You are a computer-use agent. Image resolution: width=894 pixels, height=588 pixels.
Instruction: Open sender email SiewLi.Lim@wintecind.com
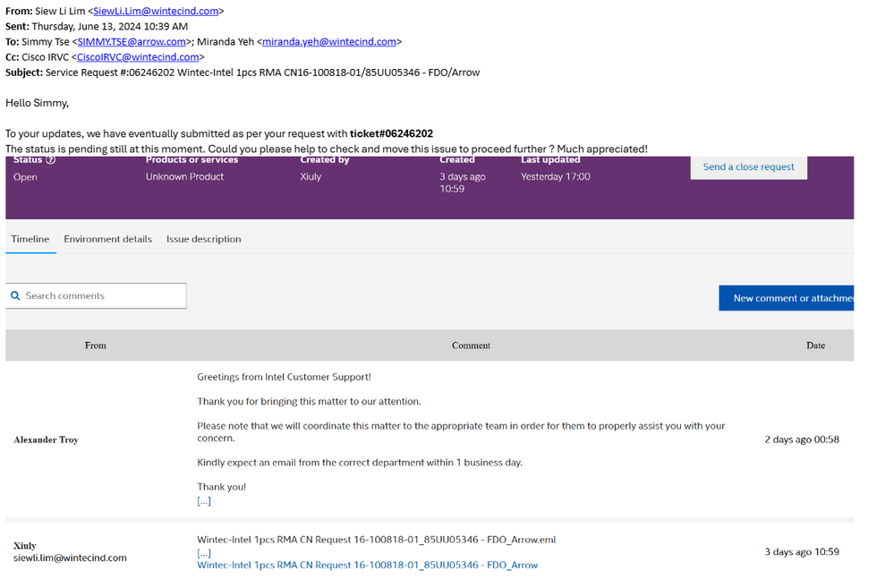(156, 11)
